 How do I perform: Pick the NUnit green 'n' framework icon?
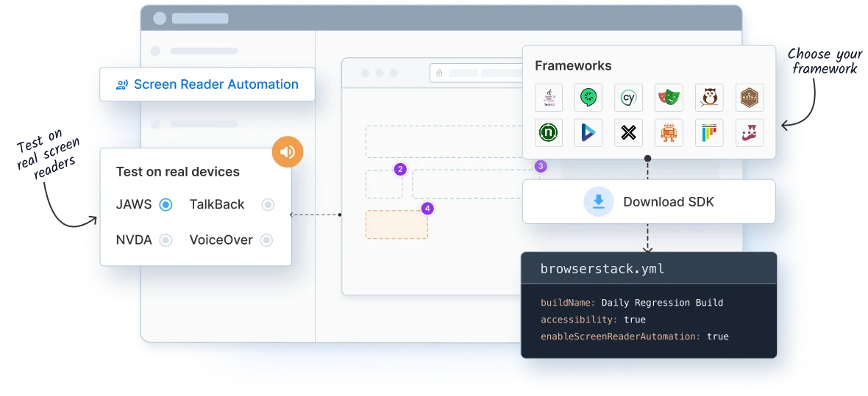tap(549, 133)
